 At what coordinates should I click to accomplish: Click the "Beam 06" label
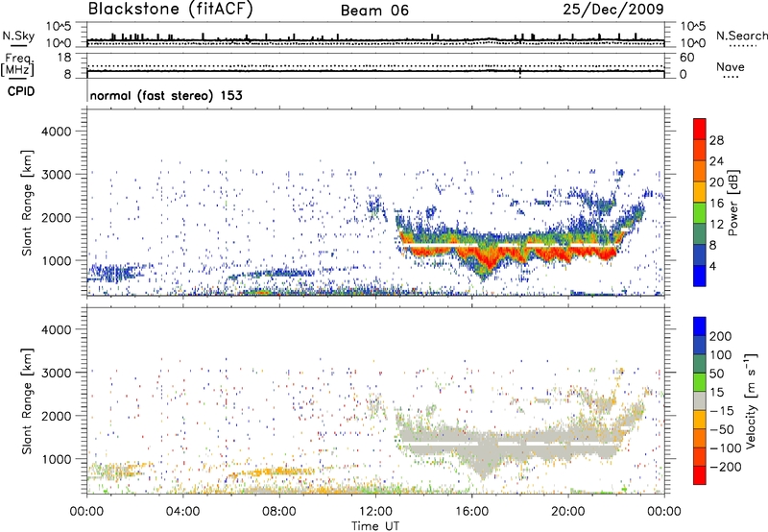pos(374,11)
